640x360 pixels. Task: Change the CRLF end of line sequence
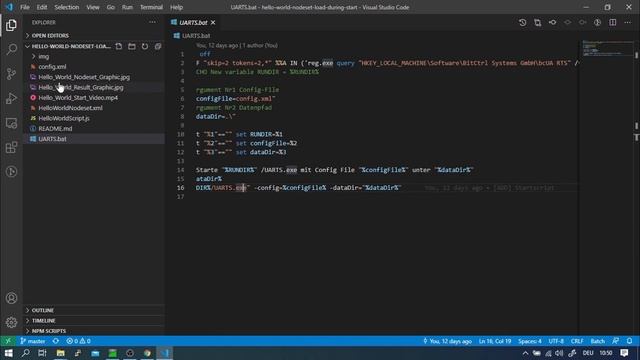pyautogui.click(x=577, y=341)
